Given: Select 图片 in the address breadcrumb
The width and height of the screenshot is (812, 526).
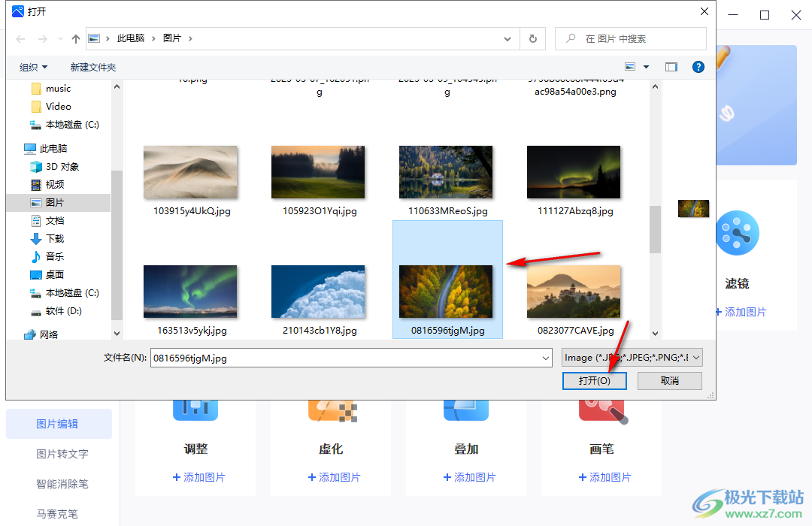Looking at the screenshot, I should (x=172, y=38).
